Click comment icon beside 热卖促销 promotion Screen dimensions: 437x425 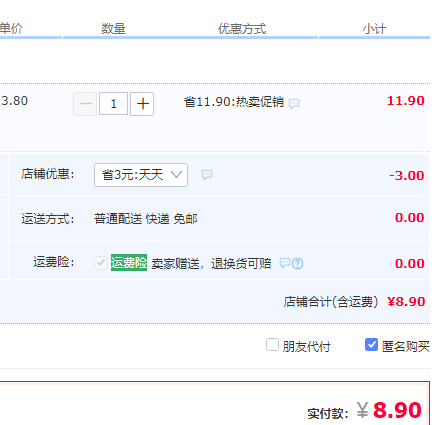click(x=294, y=104)
